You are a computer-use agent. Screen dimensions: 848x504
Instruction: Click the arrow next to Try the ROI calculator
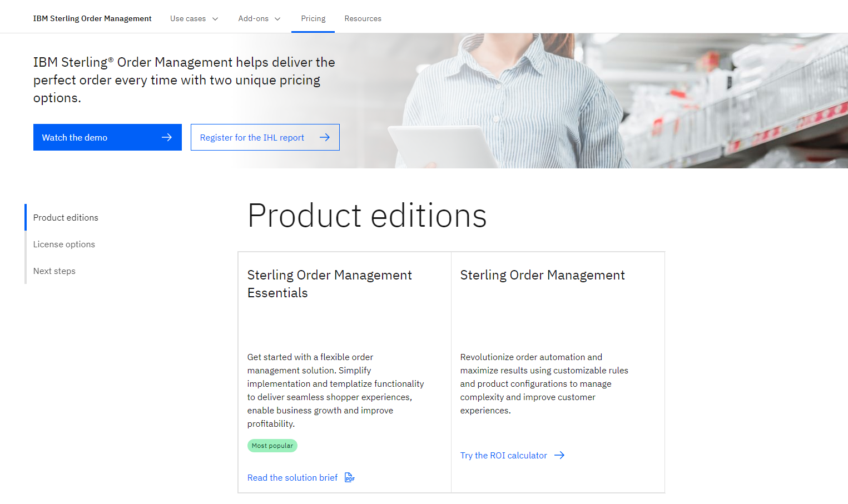coord(559,455)
